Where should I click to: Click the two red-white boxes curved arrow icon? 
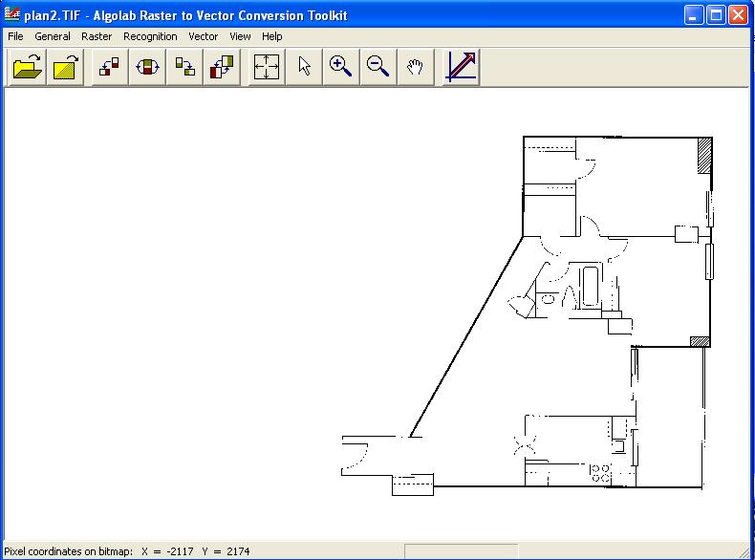pyautogui.click(x=109, y=67)
